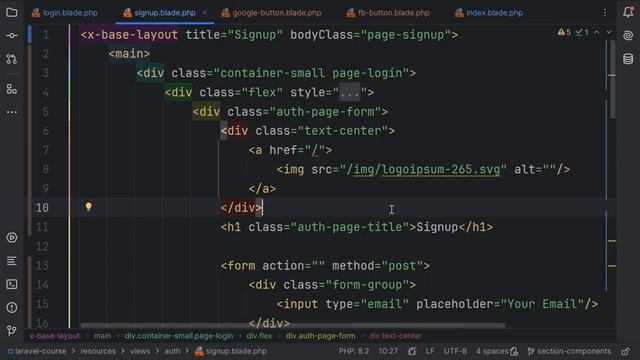The height and width of the screenshot is (360, 640).
Task: Open the Problems tool window
Action: pos(11,307)
